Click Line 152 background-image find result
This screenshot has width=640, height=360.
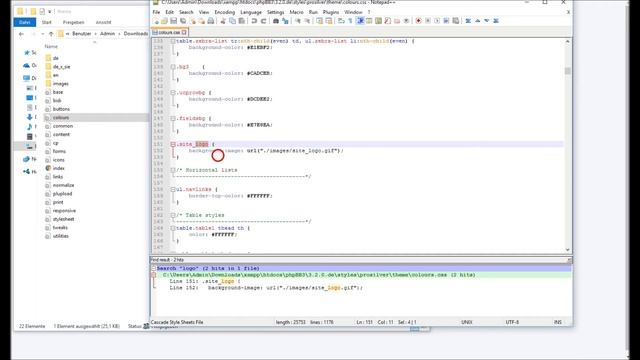tap(266, 288)
